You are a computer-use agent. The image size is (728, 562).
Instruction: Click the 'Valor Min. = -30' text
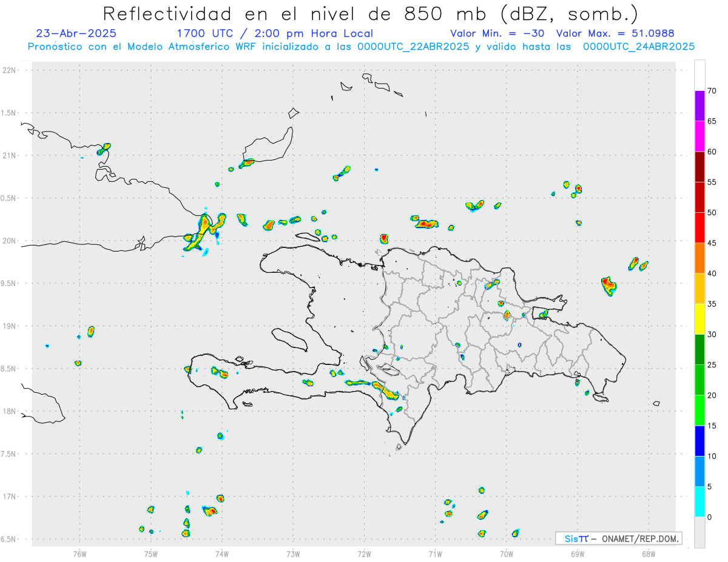pyautogui.click(x=499, y=33)
